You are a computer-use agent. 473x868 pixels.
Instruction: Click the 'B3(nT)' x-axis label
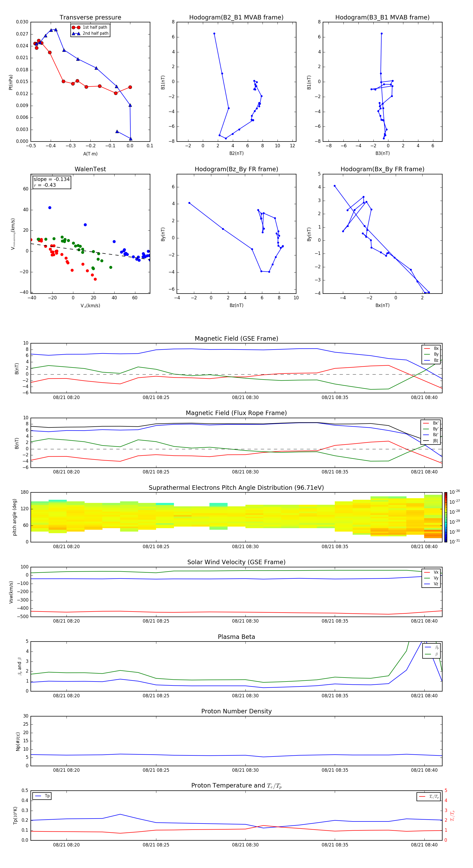[382, 153]
